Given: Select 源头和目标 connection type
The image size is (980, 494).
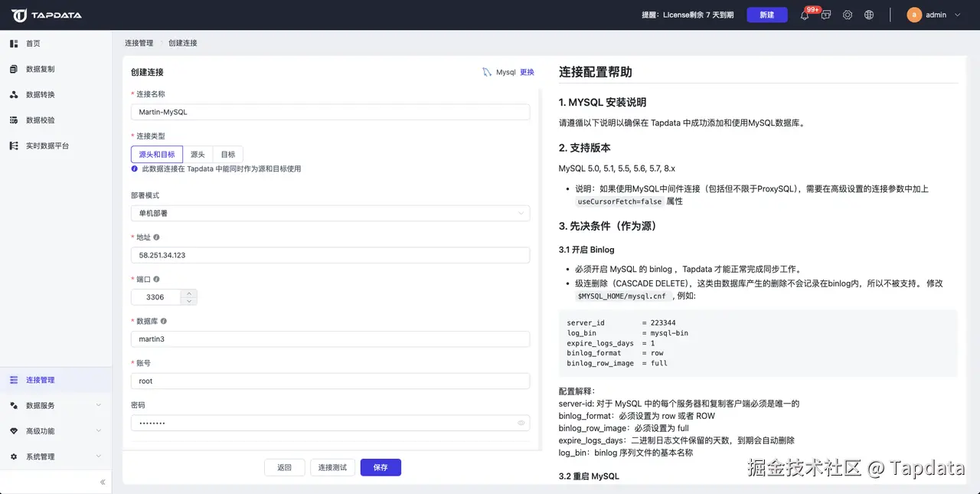Looking at the screenshot, I should coord(157,154).
